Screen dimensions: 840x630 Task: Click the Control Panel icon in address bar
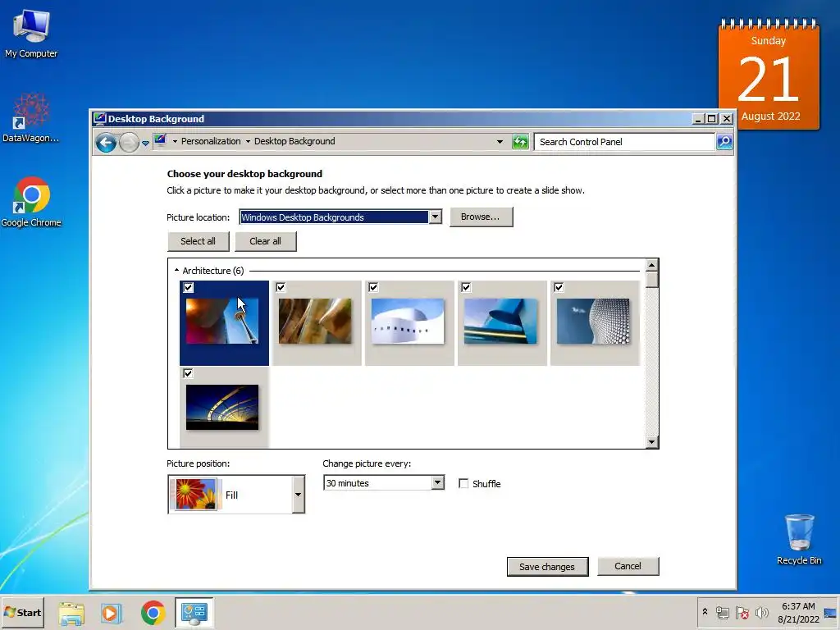coord(160,141)
